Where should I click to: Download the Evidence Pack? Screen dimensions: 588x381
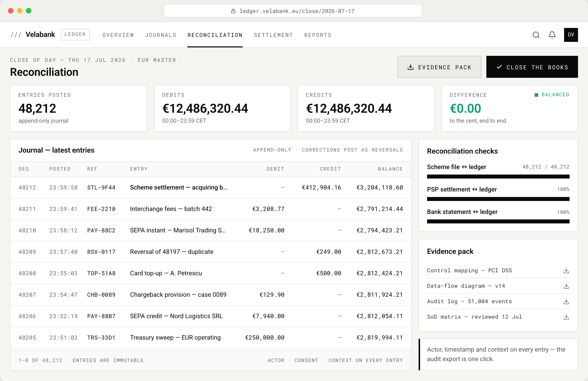(439, 67)
